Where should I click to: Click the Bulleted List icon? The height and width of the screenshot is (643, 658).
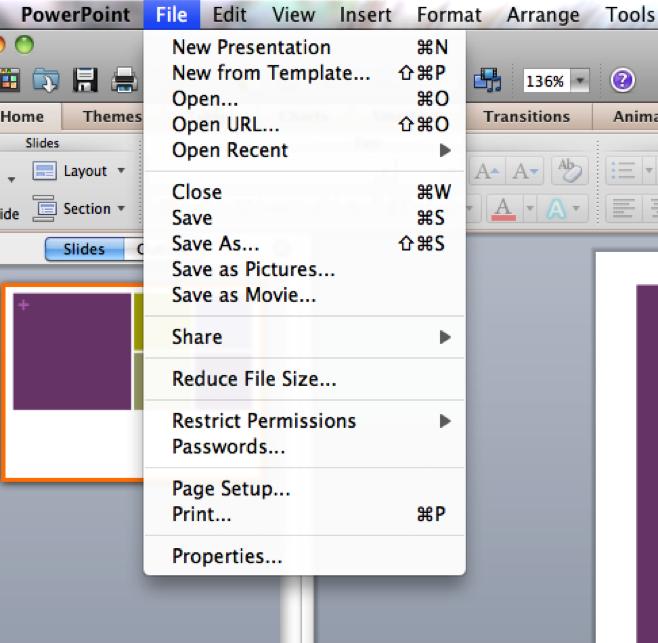click(x=623, y=171)
